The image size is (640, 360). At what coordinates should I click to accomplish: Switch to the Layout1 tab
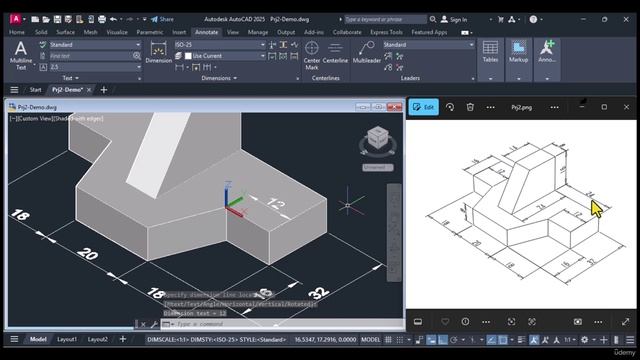tap(67, 339)
